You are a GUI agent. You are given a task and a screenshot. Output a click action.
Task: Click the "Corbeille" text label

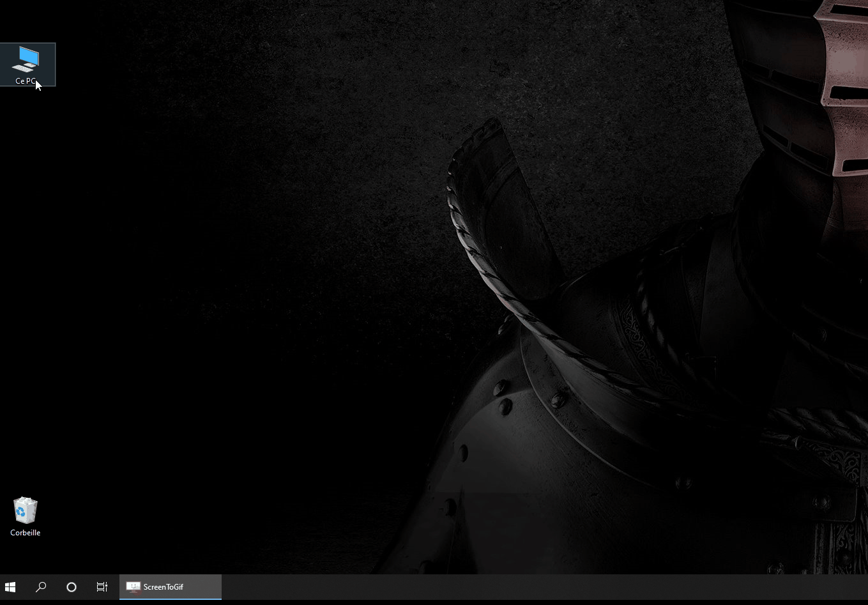click(x=26, y=533)
